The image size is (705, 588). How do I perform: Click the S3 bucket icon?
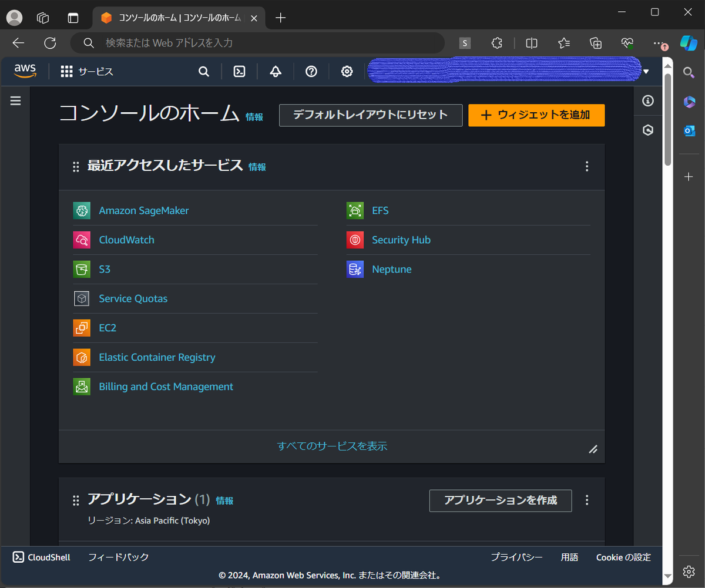point(82,269)
